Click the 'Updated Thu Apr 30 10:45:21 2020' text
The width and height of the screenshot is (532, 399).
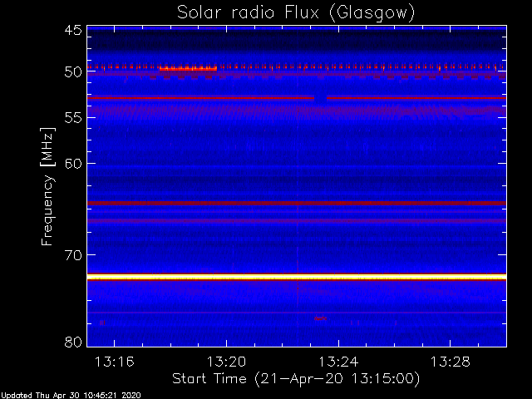click(71, 396)
